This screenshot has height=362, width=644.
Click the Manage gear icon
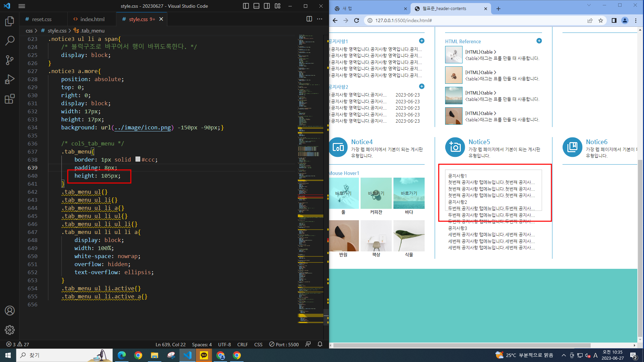tap(10, 330)
